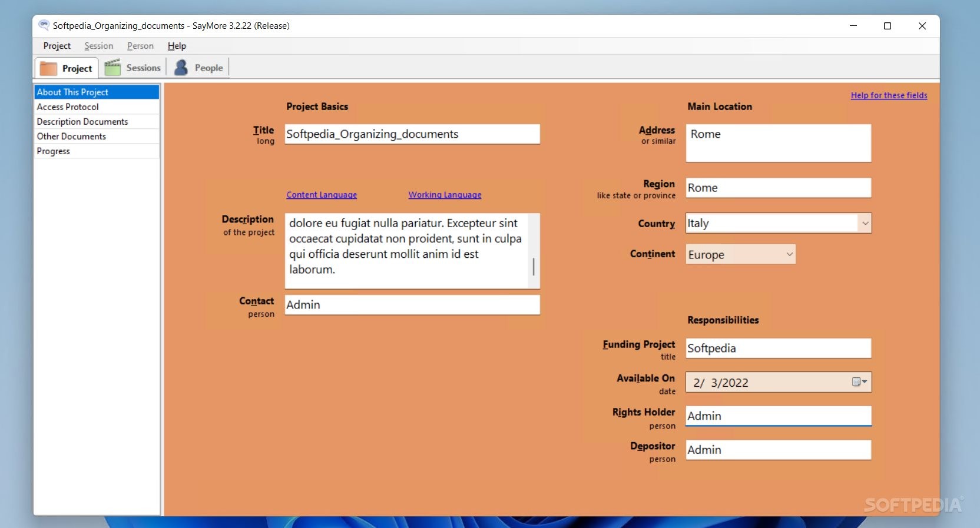Viewport: 980px width, 528px height.
Task: Switch to the People tab
Action: pyautogui.click(x=199, y=68)
